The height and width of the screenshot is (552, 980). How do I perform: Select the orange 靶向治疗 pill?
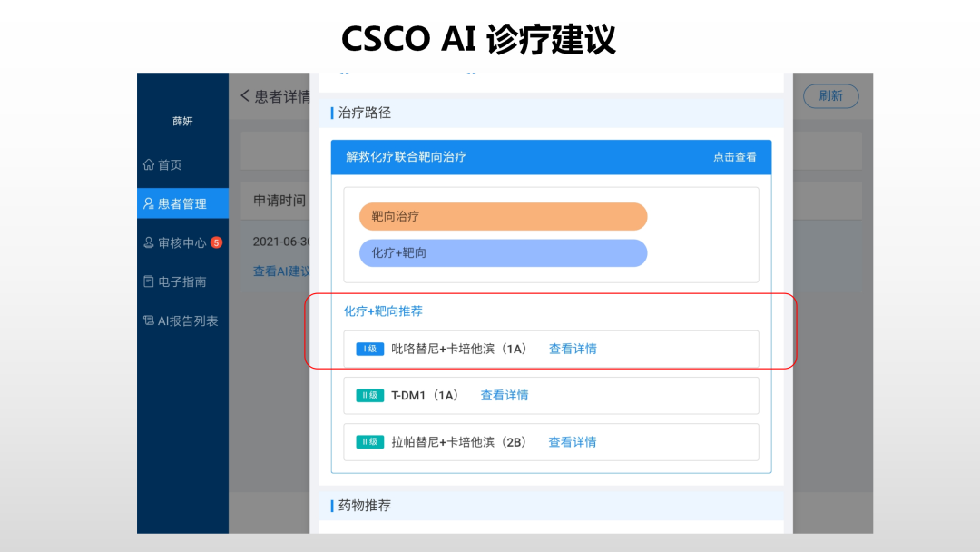(x=503, y=217)
